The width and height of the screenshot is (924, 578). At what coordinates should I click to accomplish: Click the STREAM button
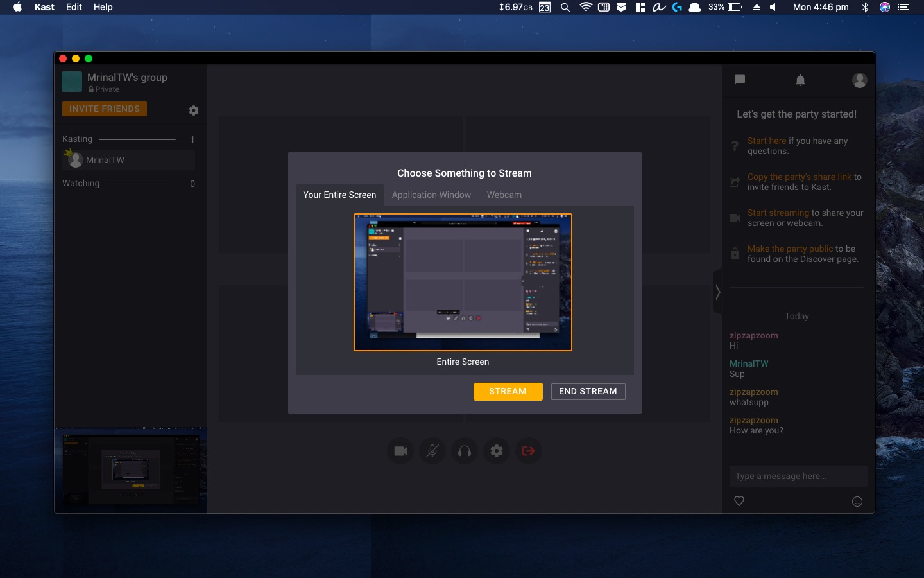coord(508,391)
